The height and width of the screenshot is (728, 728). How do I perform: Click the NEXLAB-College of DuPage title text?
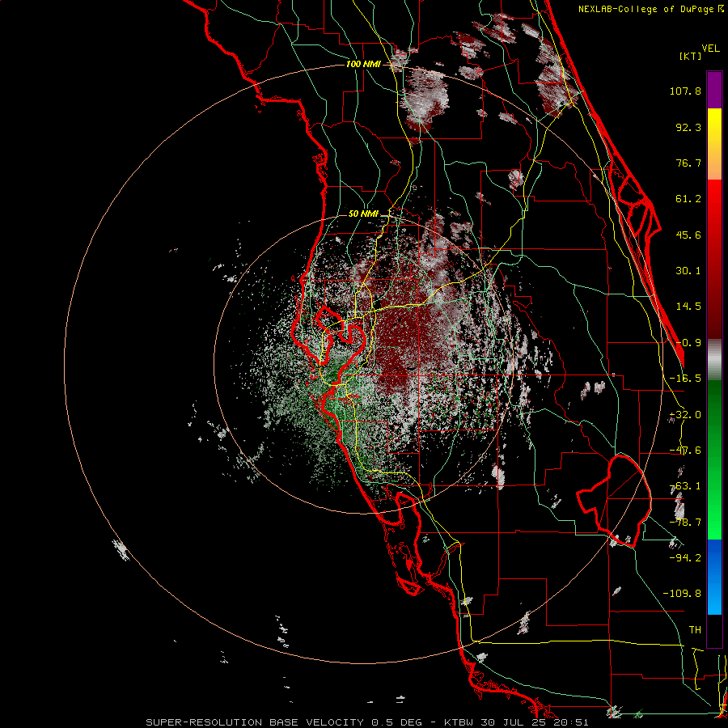tap(651, 9)
